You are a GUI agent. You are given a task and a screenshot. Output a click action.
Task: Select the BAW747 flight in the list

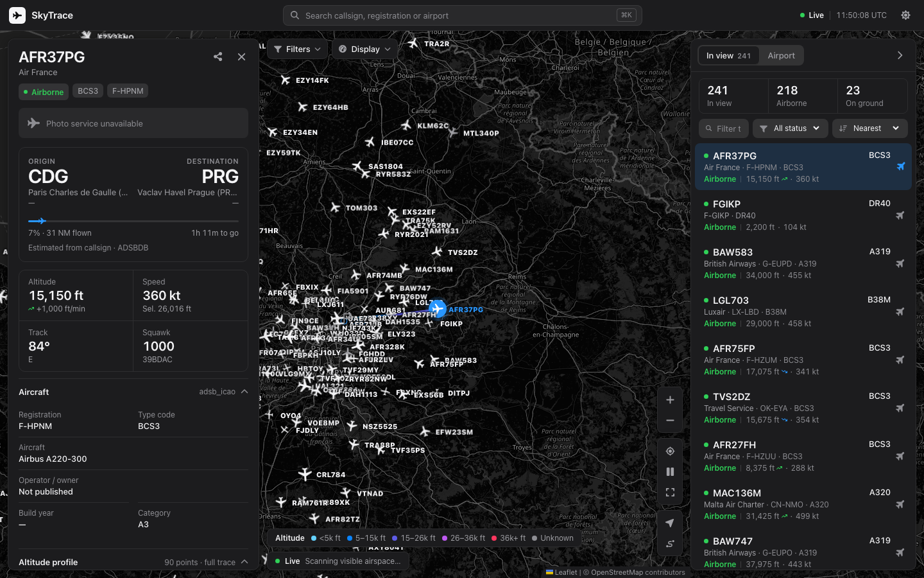(803, 552)
